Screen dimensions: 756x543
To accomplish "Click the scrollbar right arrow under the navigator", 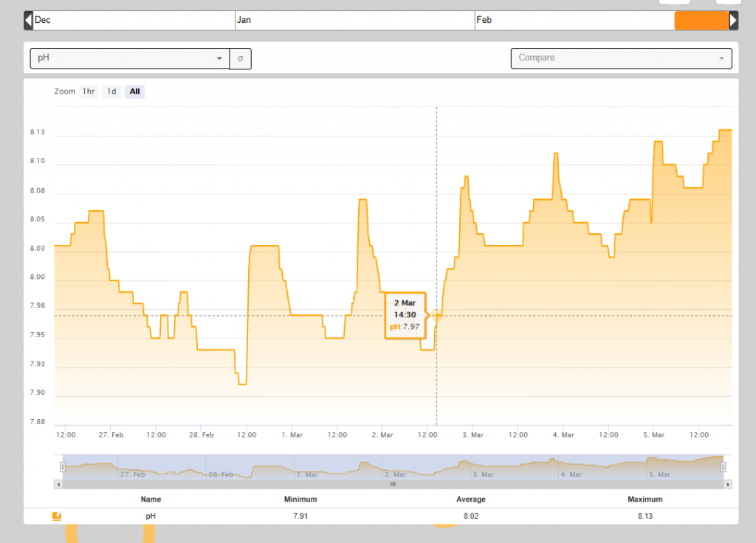I will (x=728, y=485).
